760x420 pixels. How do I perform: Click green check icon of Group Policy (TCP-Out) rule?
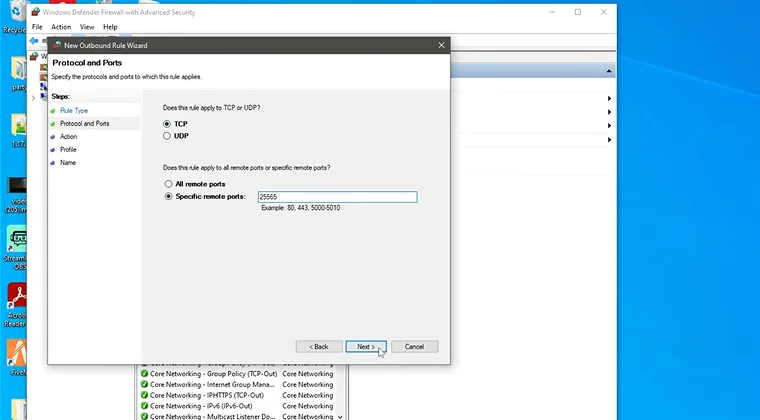coord(144,374)
